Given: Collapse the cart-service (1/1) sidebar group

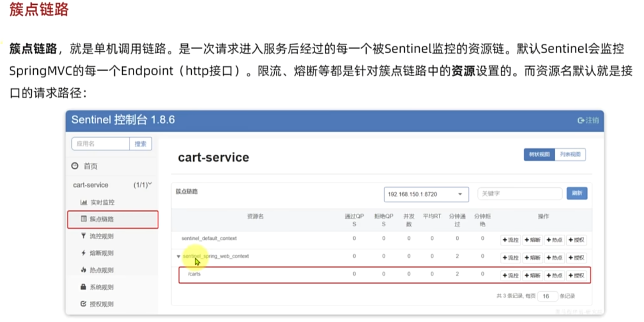Looking at the screenshot, I should pos(112,185).
